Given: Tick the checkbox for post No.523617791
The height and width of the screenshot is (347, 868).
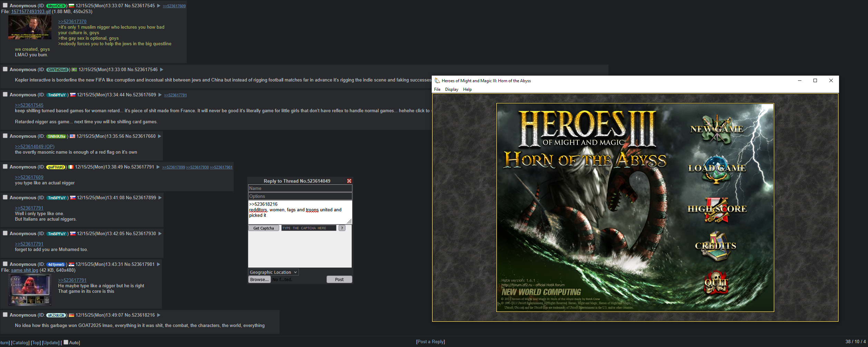Looking at the screenshot, I should click(x=5, y=166).
